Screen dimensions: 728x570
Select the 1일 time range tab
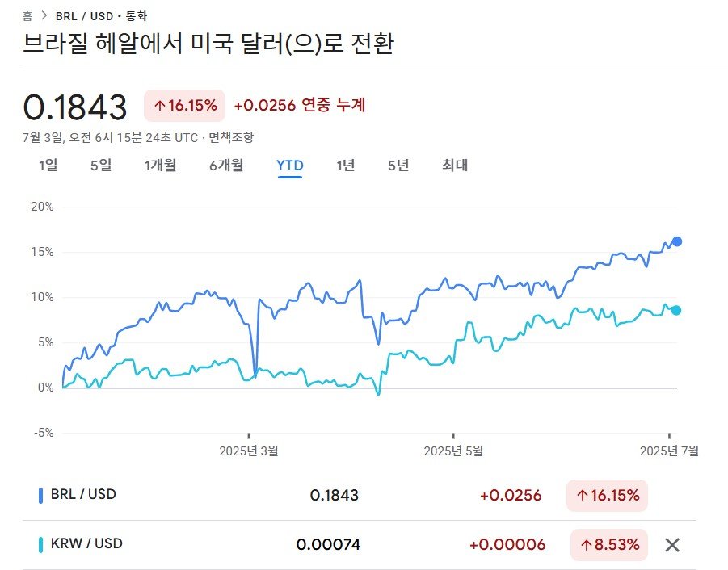click(x=48, y=166)
